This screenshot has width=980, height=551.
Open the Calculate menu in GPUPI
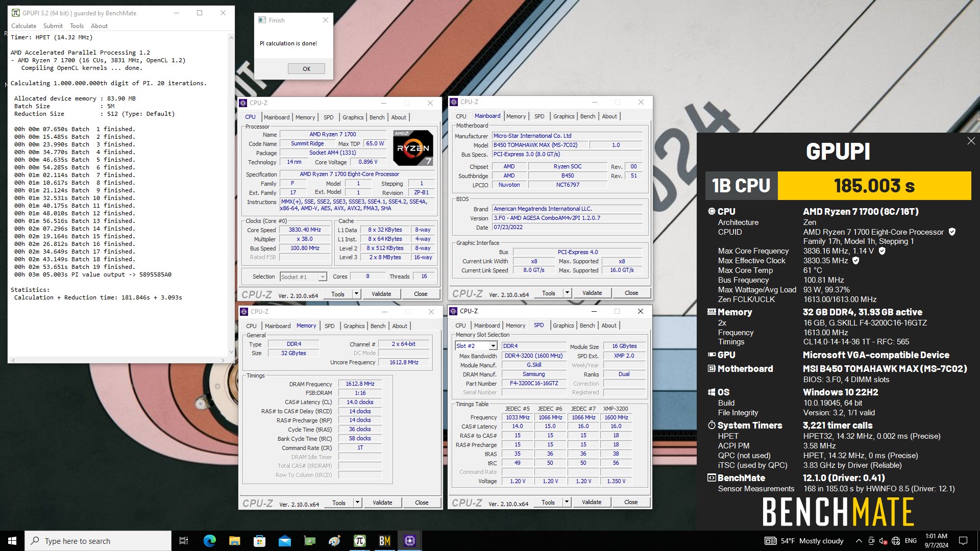click(24, 26)
